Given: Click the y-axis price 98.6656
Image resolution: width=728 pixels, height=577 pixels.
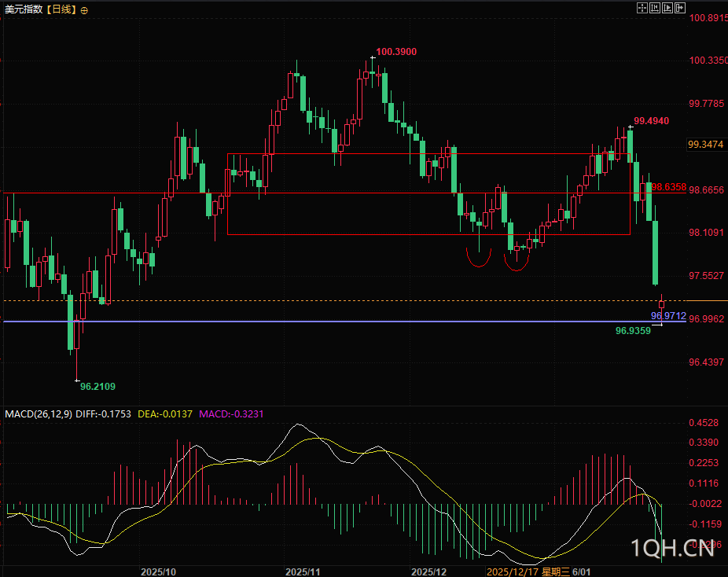Looking at the screenshot, I should 706,190.
